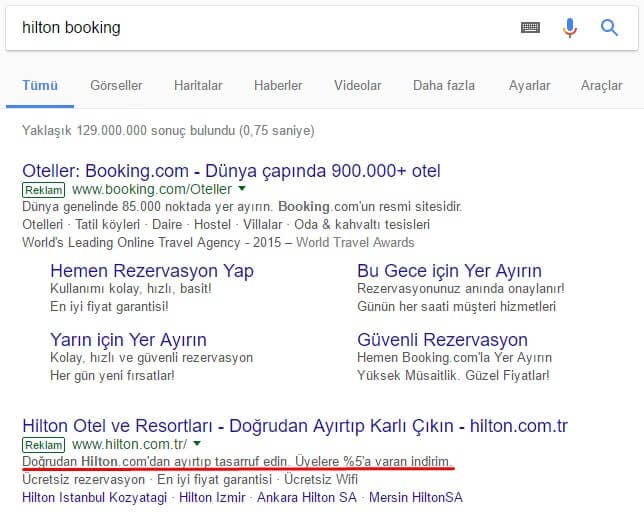
Task: Open Ayarlar settings menu
Action: pyautogui.click(x=529, y=85)
